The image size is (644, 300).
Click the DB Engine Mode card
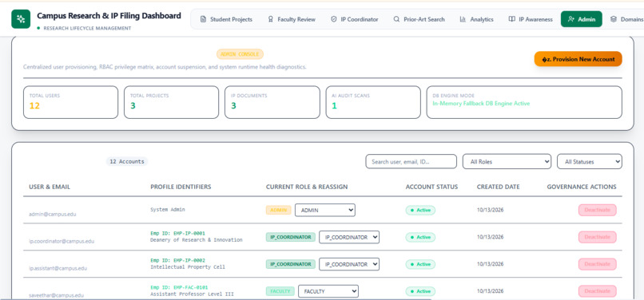click(x=524, y=102)
